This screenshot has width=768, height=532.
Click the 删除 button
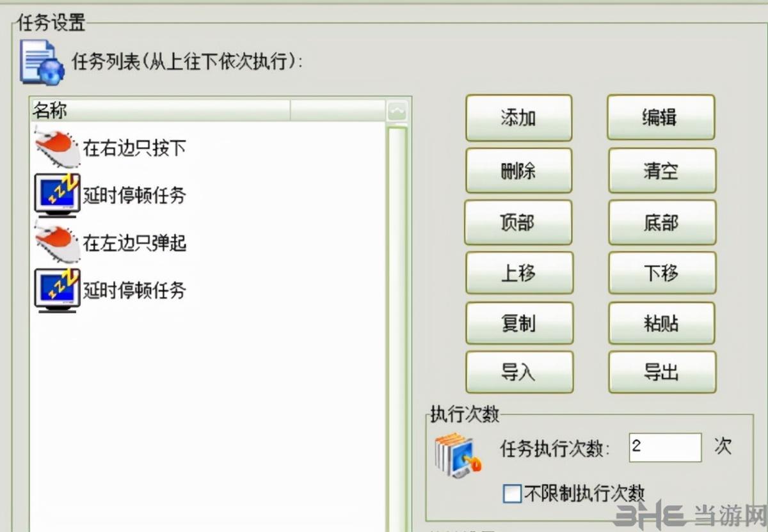518,171
